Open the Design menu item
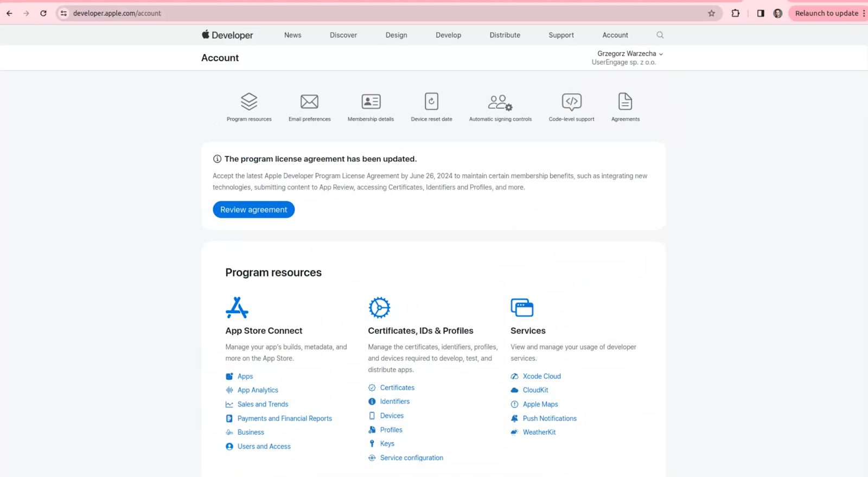The image size is (868, 477). click(x=396, y=35)
